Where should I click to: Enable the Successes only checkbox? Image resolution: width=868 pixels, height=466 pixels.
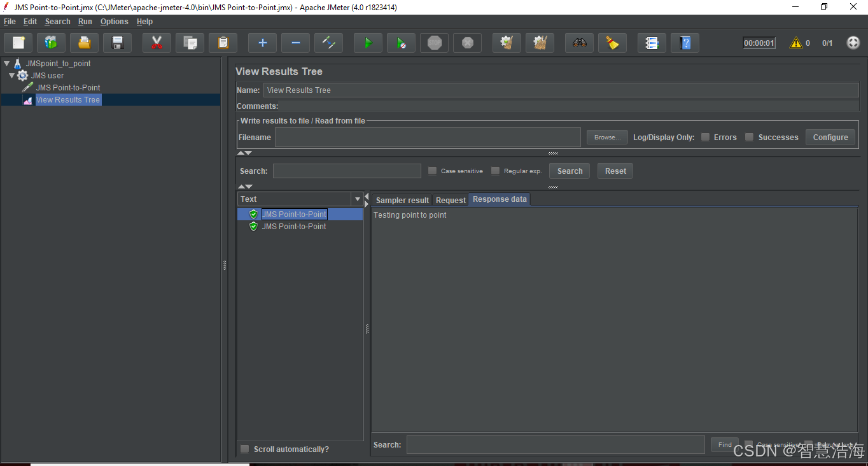point(749,137)
